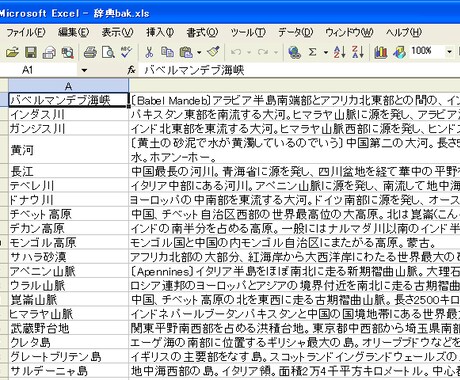
Task: Open the ウィンドウ(W) menu
Action: (349, 32)
